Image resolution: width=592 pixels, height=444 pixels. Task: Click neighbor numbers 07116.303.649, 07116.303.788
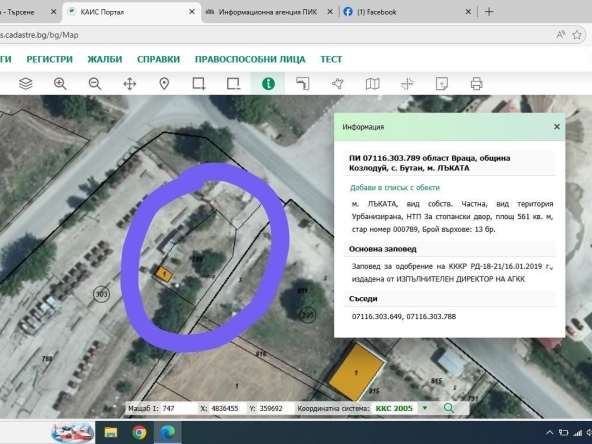[404, 316]
